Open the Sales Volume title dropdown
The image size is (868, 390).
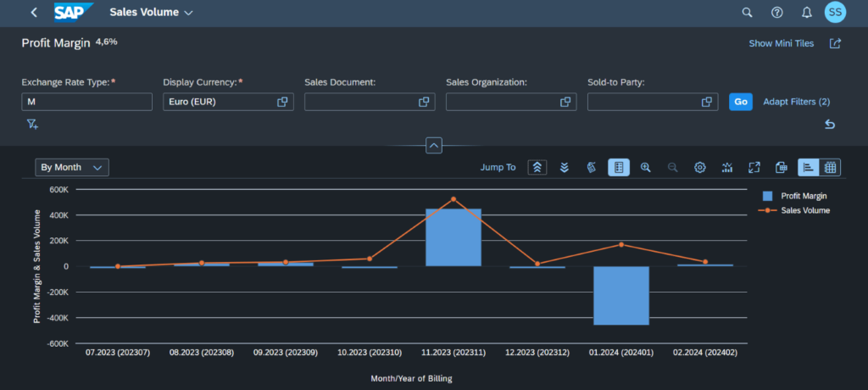click(x=151, y=12)
